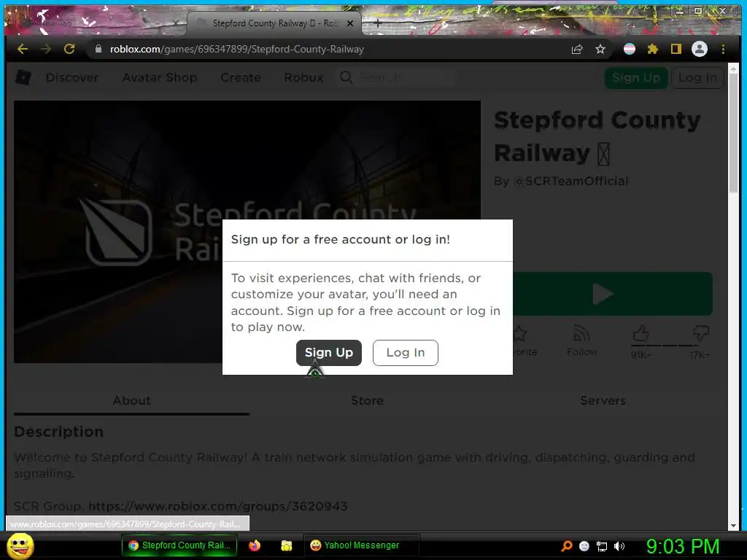This screenshot has height=560, width=747.
Task: Open the Chrome three-dot menu
Action: tap(723, 49)
